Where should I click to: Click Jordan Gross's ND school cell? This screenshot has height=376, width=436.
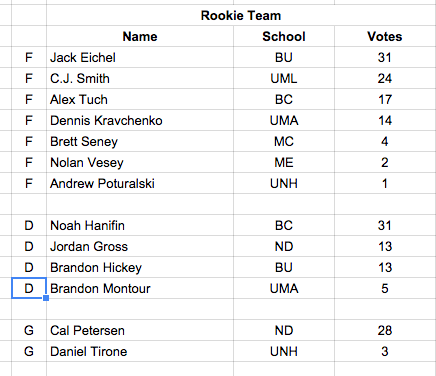[284, 246]
